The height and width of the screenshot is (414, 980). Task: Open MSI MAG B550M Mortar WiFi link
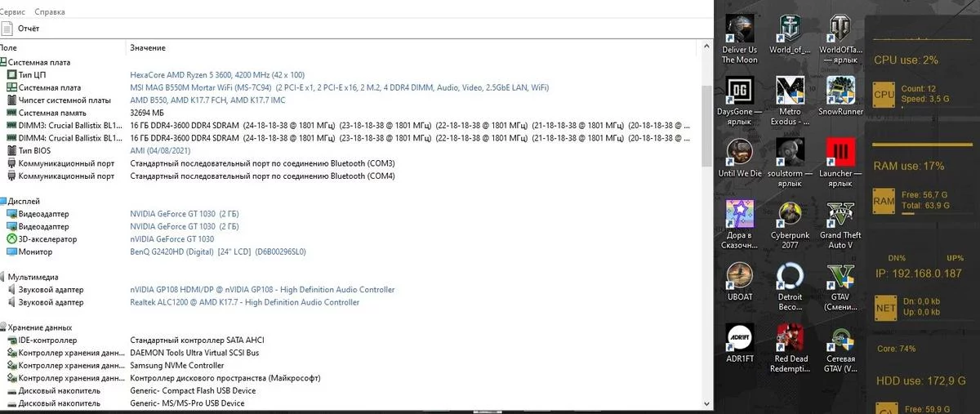point(340,87)
